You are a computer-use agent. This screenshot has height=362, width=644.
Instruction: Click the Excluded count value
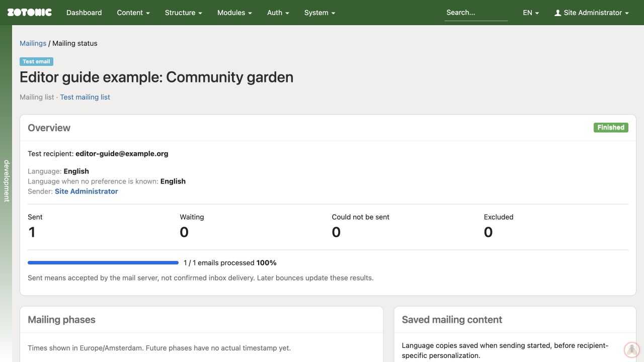pos(488,232)
